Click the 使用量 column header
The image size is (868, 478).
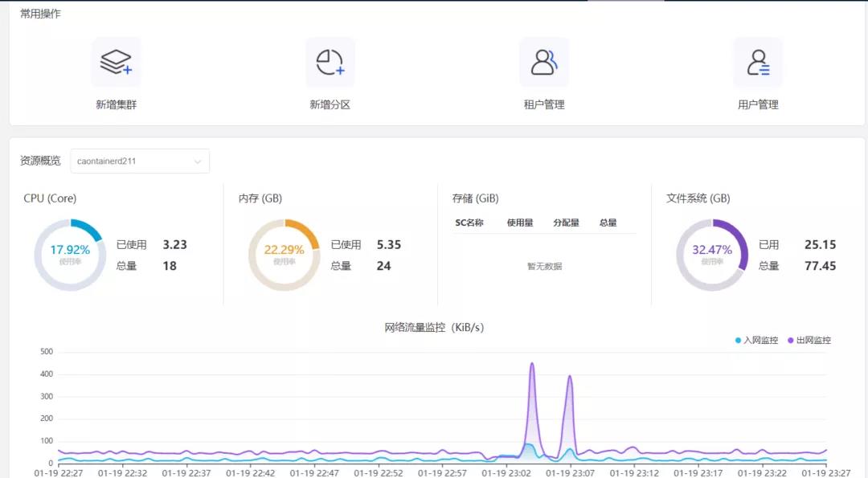tap(520, 223)
